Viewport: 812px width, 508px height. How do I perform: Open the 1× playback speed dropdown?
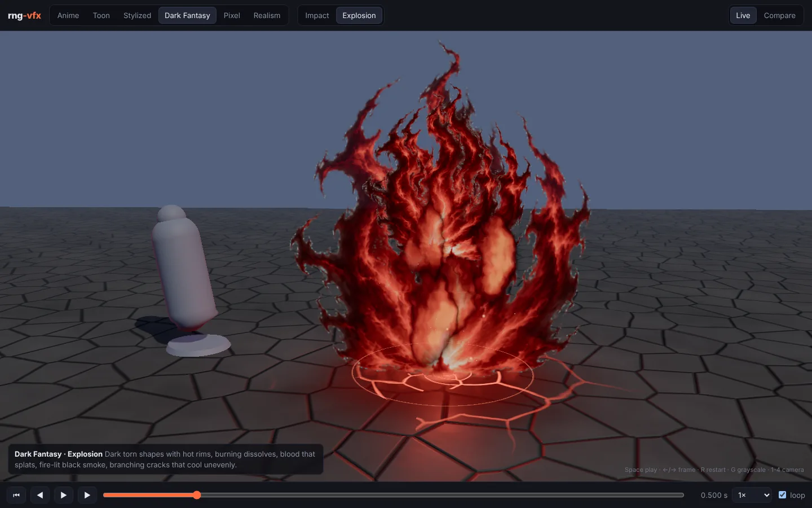click(752, 495)
